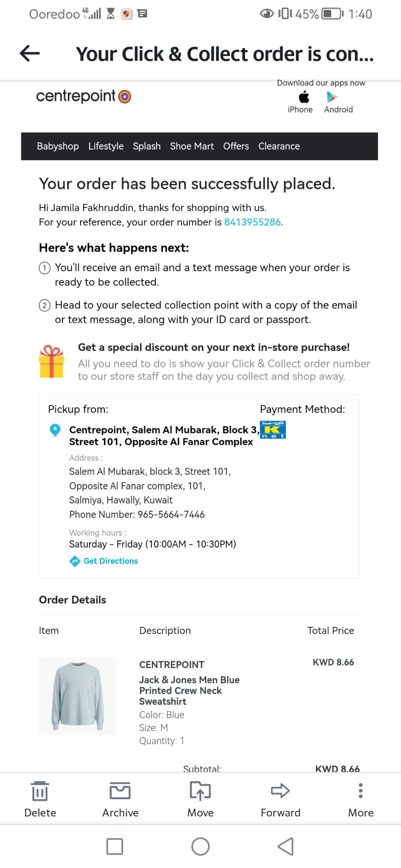Open the More options menu
The image size is (401, 868).
click(x=361, y=791)
